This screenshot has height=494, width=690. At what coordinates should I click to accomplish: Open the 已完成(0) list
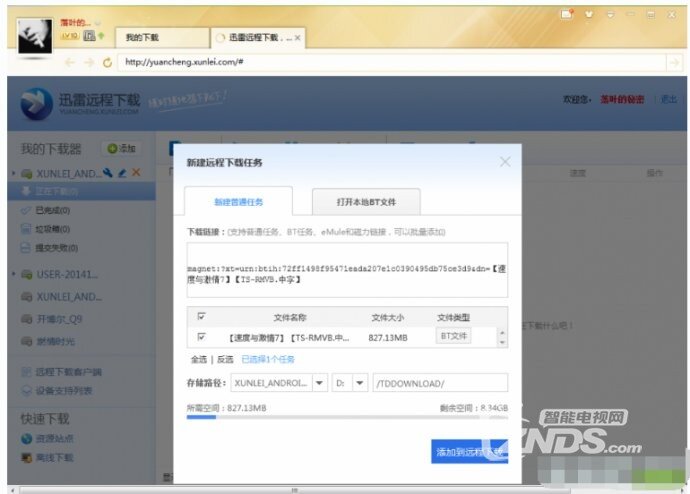click(x=52, y=210)
